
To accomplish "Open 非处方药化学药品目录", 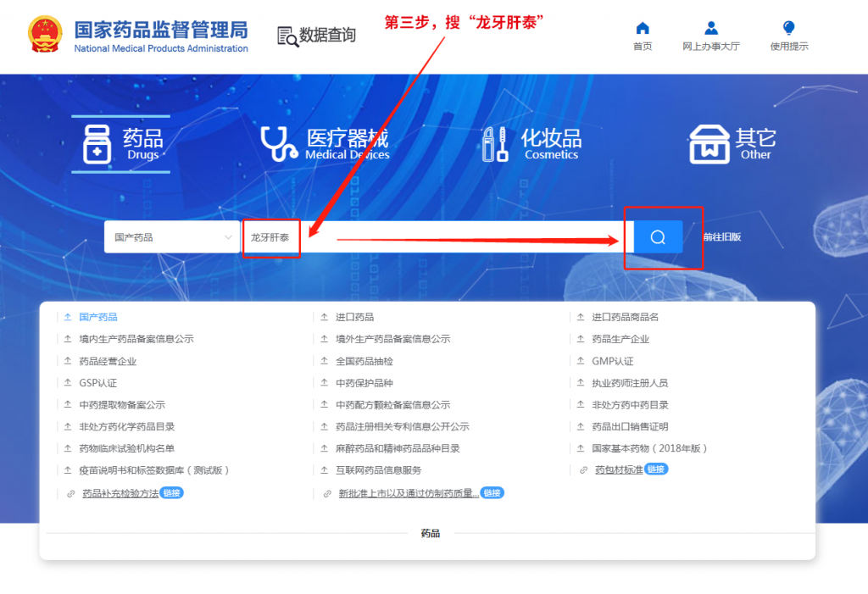I will [x=127, y=426].
